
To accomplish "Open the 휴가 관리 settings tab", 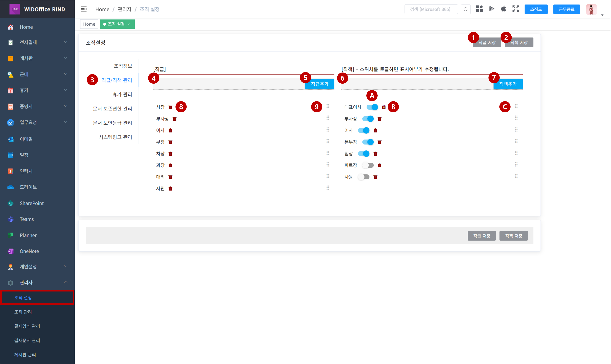I will 122,94.
